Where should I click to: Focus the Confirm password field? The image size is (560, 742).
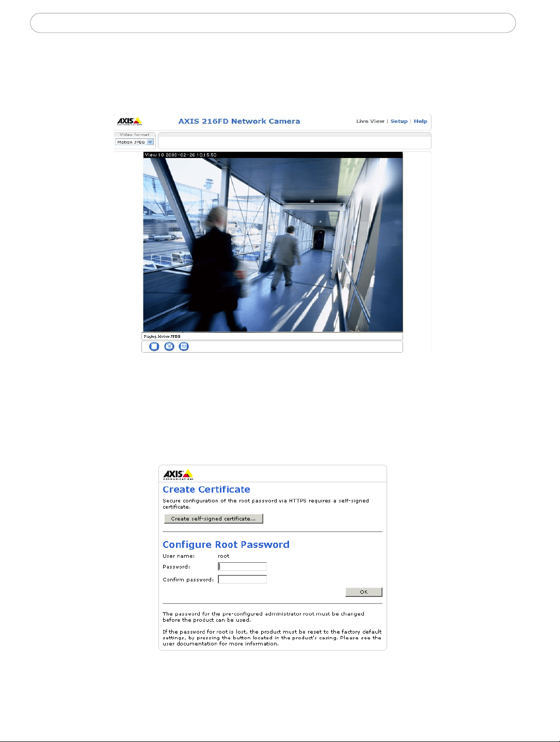pyautogui.click(x=242, y=579)
